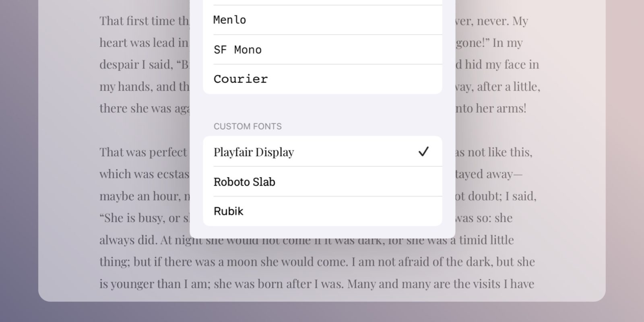Choose the SF Mono font option
The image size is (644, 322).
point(322,50)
